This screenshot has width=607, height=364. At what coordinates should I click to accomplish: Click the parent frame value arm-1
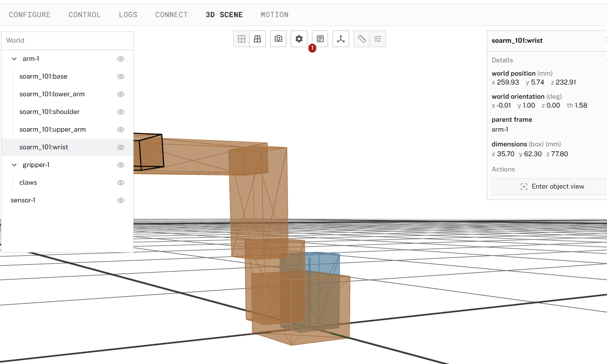(500, 130)
